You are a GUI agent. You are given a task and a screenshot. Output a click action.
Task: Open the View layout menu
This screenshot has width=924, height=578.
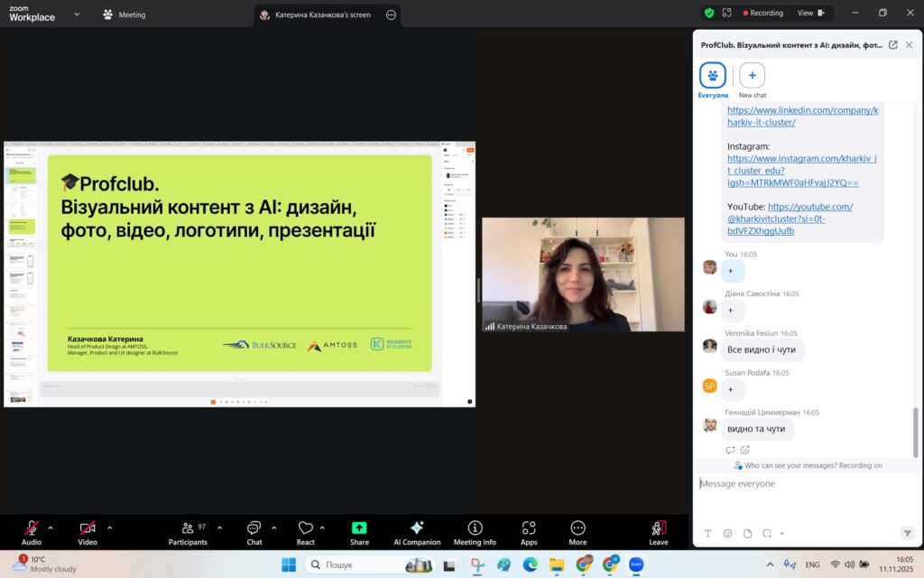pyautogui.click(x=810, y=14)
